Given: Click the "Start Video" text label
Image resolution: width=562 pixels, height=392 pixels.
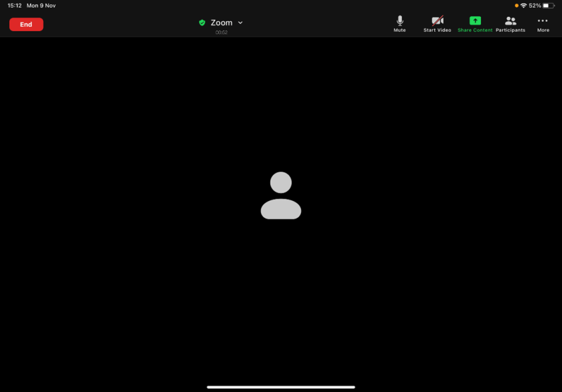Looking at the screenshot, I should (437, 30).
